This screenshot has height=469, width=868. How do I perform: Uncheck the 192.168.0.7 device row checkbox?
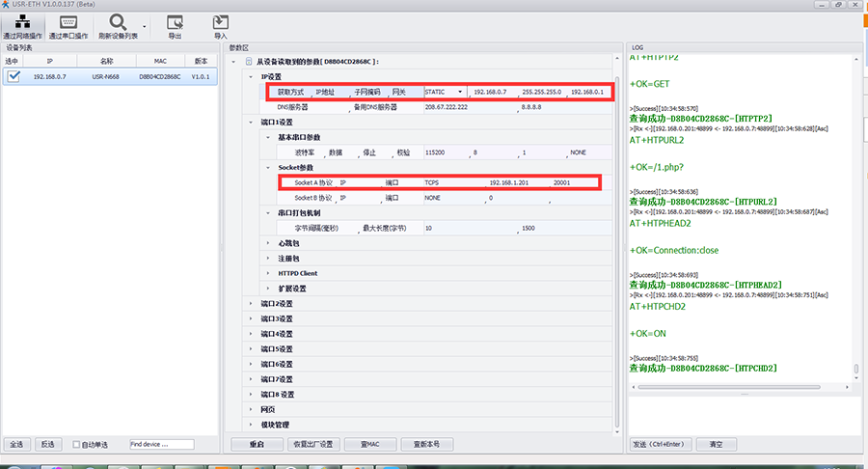pyautogui.click(x=14, y=76)
